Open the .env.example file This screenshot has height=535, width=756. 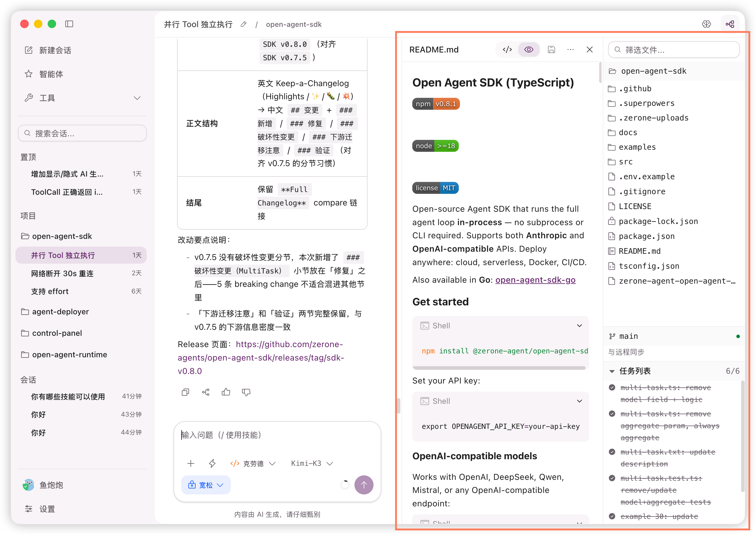tap(641, 177)
